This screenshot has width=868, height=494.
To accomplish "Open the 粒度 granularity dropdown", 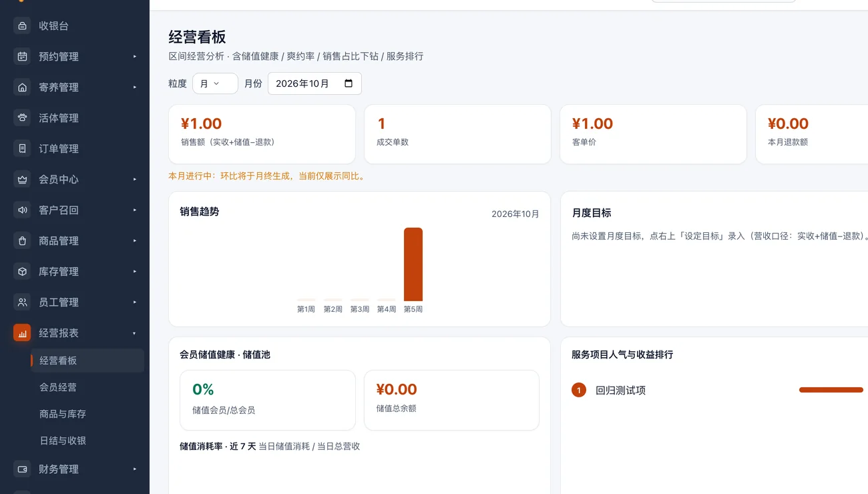I will pyautogui.click(x=215, y=83).
